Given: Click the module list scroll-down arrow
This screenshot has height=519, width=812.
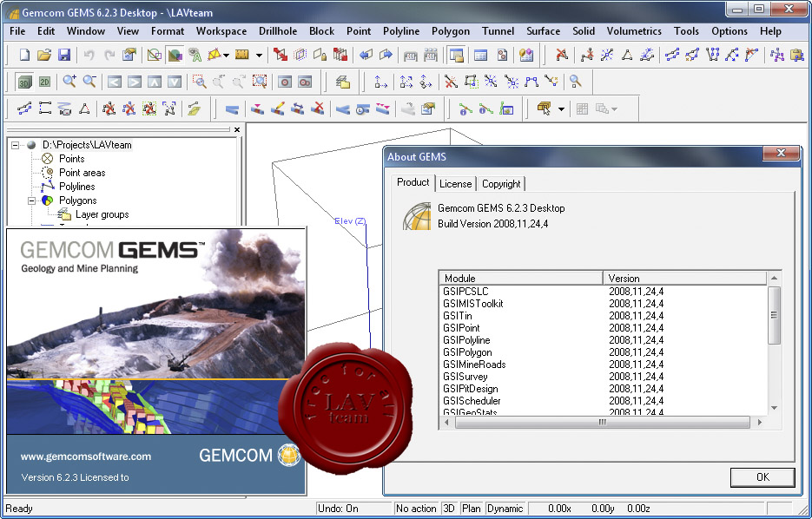Looking at the screenshot, I should pos(774,408).
